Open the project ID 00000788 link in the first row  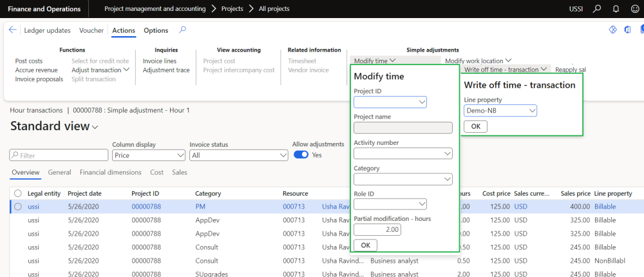146,206
